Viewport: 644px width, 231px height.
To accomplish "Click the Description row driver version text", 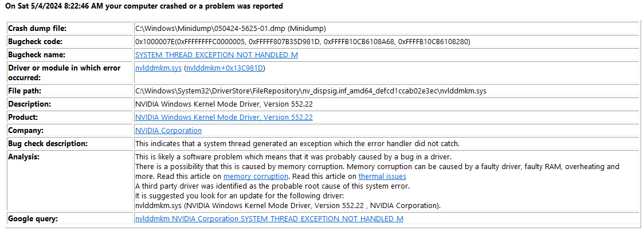I will [224, 104].
